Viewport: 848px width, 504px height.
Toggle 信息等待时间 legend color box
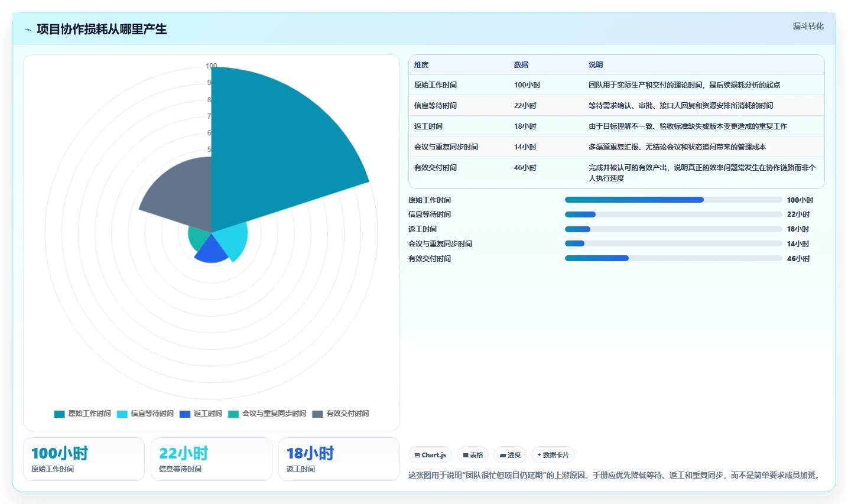pyautogui.click(x=122, y=414)
